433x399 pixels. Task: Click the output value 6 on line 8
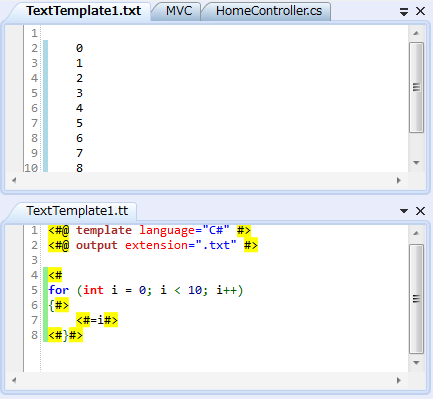tap(79, 138)
